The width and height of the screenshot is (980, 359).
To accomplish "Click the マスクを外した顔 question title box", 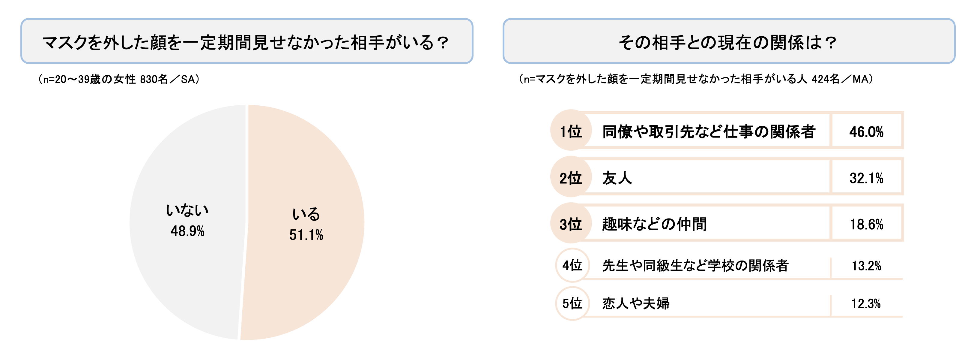I will click(246, 41).
